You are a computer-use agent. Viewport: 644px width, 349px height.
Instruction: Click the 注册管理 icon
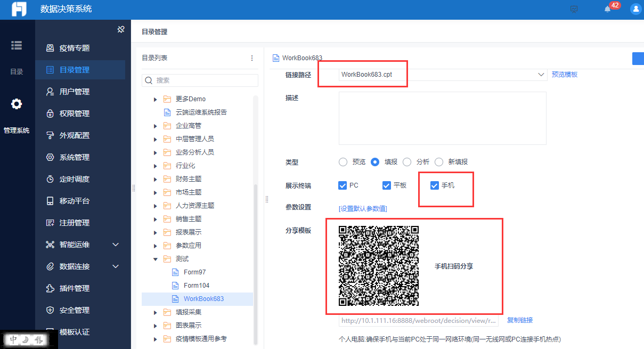click(50, 223)
